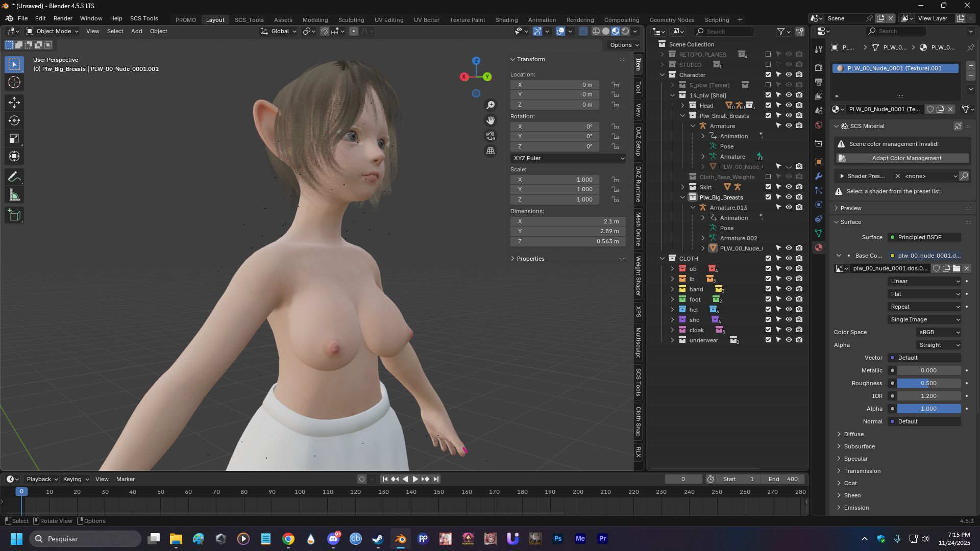Activate the Annotate pencil tool
The height and width of the screenshot is (551, 980).
tap(14, 177)
